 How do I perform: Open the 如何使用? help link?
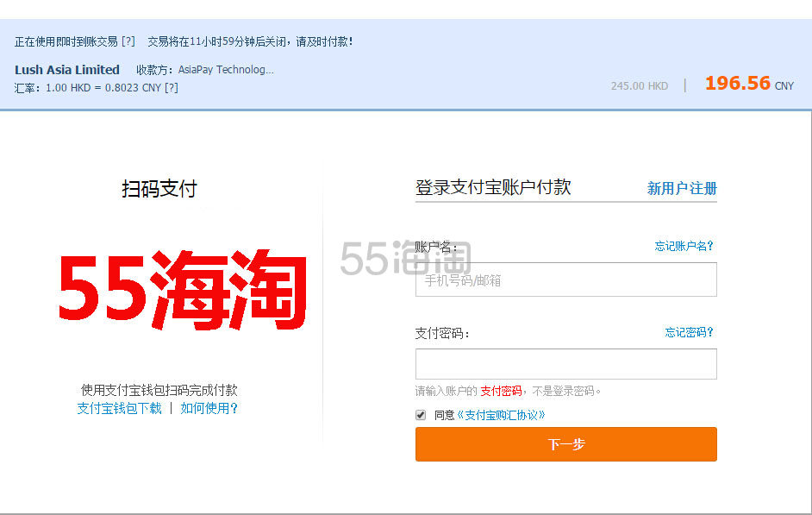(209, 408)
